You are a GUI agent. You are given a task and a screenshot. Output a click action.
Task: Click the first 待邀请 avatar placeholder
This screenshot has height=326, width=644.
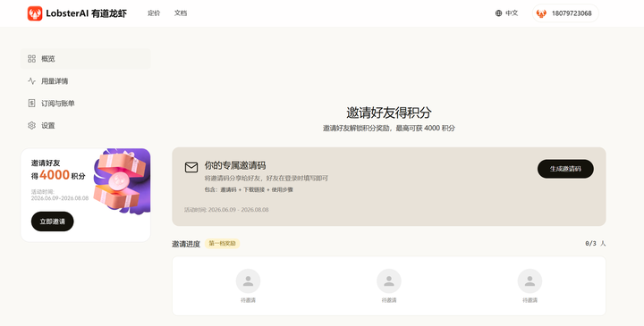[248, 280]
